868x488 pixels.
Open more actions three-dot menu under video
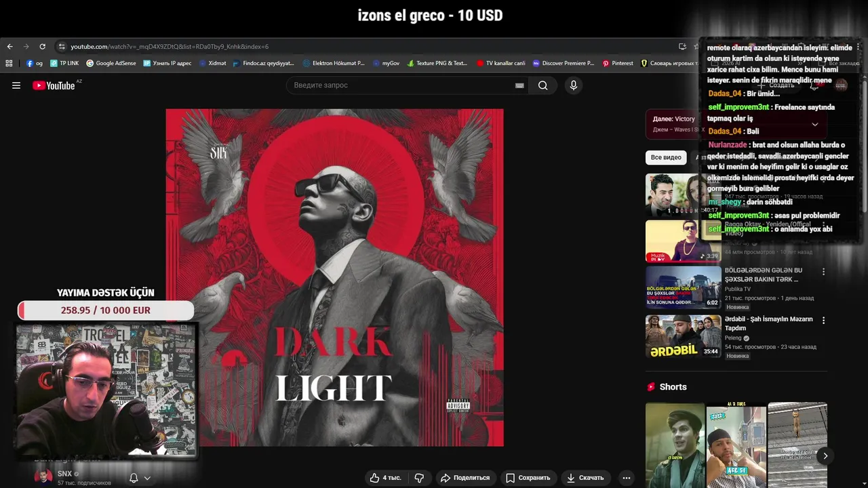[627, 478]
